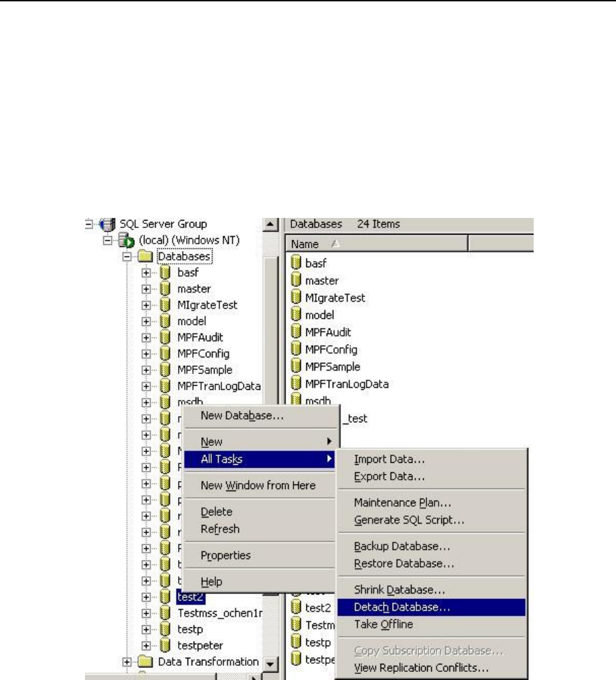Click the (local) server icon in tree
616x680 pixels.
[126, 240]
